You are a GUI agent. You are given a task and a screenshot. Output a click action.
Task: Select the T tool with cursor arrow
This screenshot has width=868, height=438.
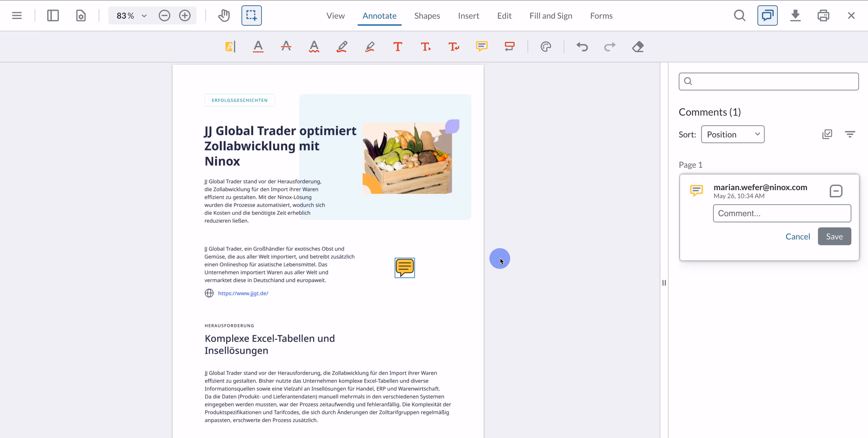click(426, 46)
